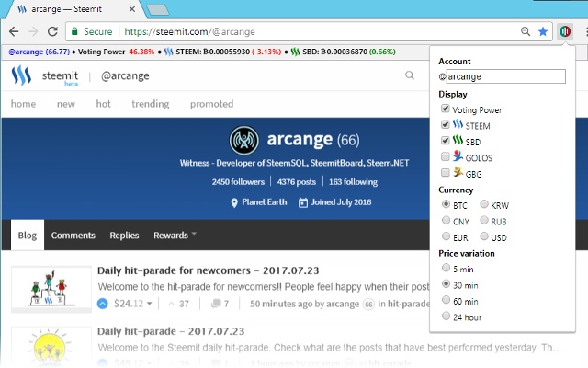Select BTC currency radio button
Image resolution: width=588 pixels, height=368 pixels.
coord(446,204)
